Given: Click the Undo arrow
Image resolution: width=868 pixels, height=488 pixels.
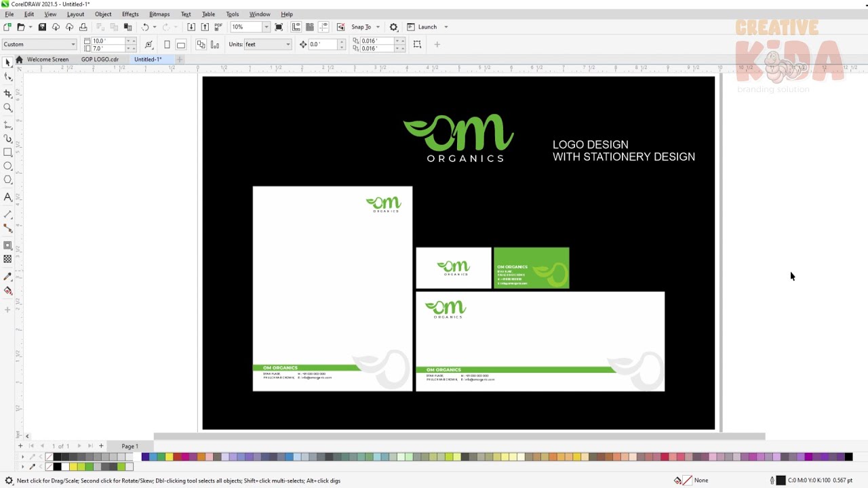Looking at the screenshot, I should 144,27.
